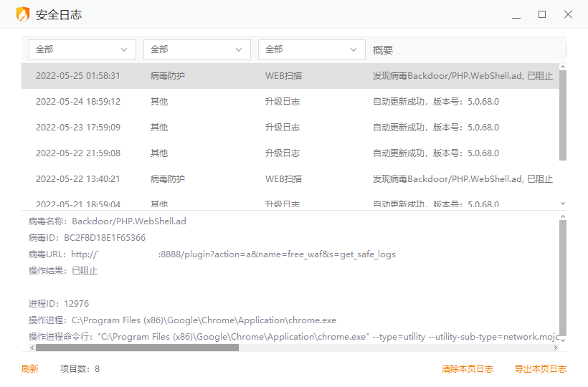This screenshot has height=387, width=588.
Task: Select the 2022-05-24 18:59:12 upgrade log row
Action: pos(287,102)
